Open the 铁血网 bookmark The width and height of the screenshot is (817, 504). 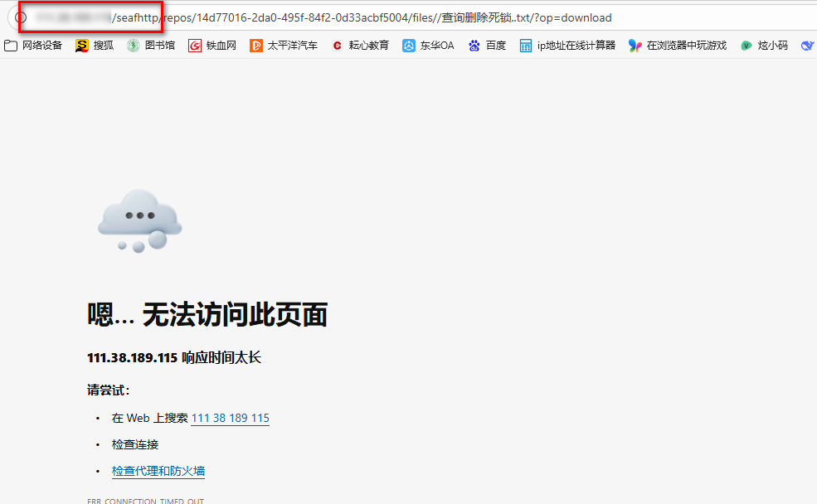click(212, 46)
